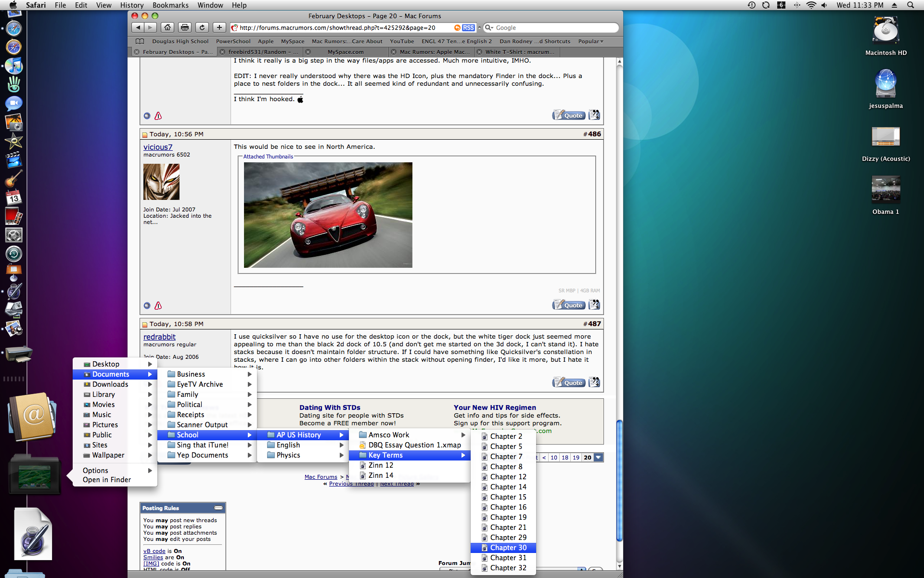The height and width of the screenshot is (578, 924).
Task: Open iChat video bubble in dock
Action: [x=14, y=103]
